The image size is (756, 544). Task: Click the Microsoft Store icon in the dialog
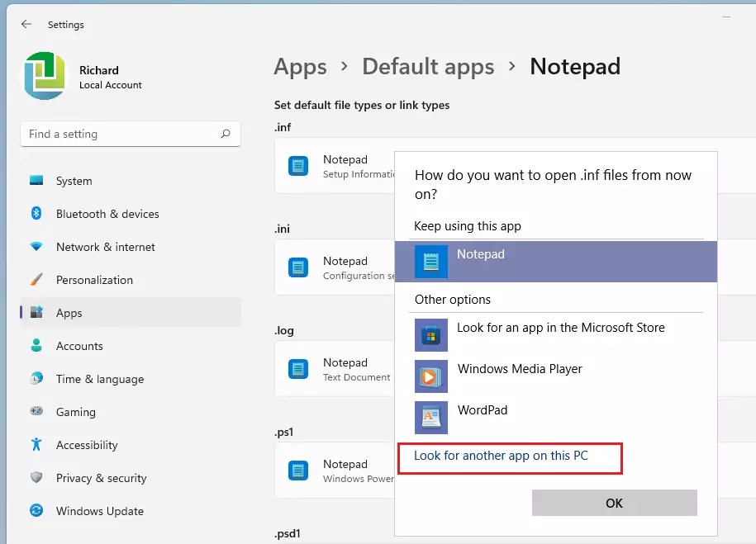[430, 335]
